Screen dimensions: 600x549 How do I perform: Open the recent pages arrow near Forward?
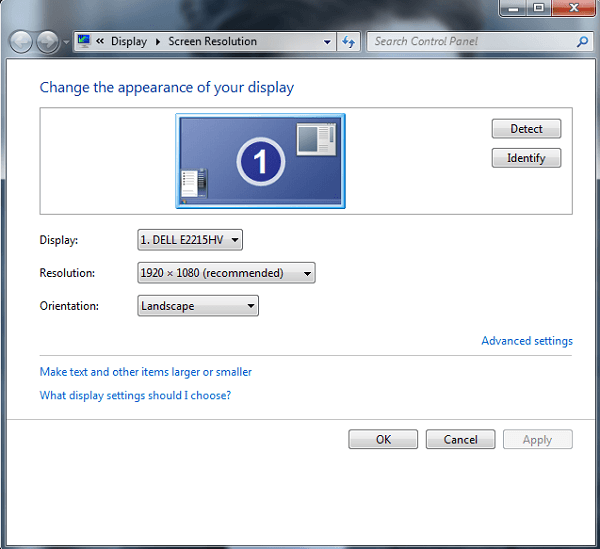click(66, 42)
